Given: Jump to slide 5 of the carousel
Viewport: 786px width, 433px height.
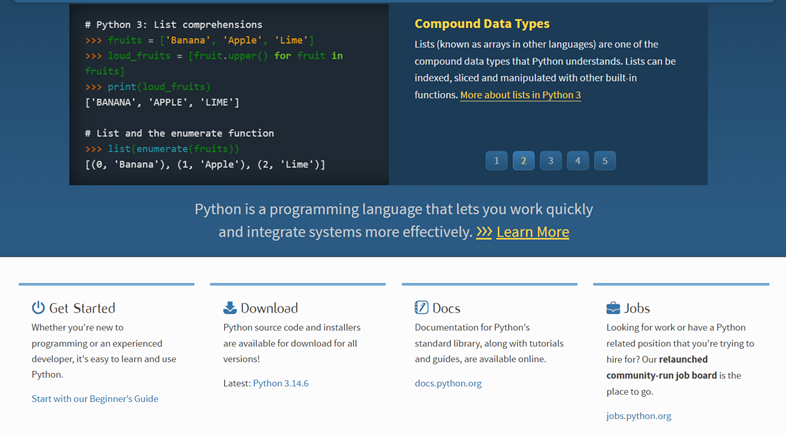Looking at the screenshot, I should [605, 161].
